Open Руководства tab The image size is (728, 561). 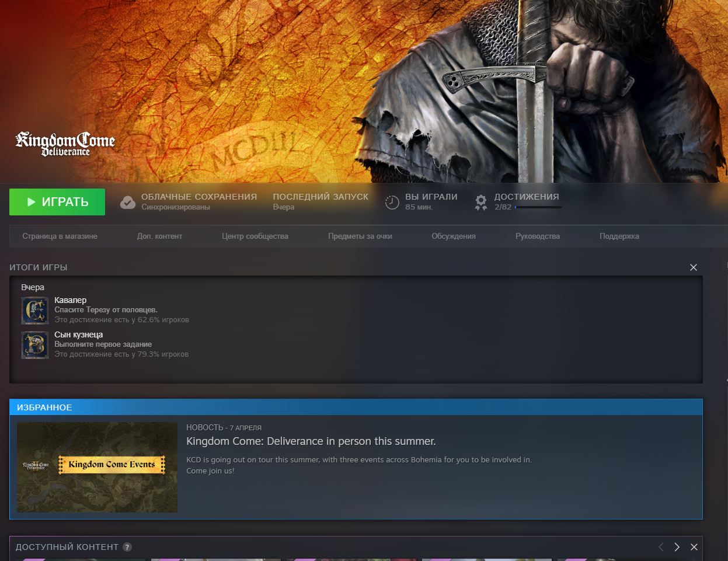(538, 236)
